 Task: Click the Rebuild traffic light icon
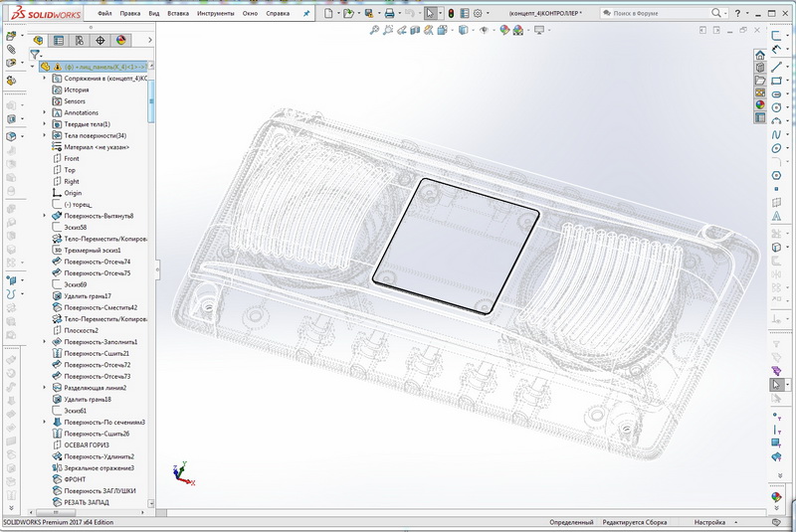click(451, 13)
